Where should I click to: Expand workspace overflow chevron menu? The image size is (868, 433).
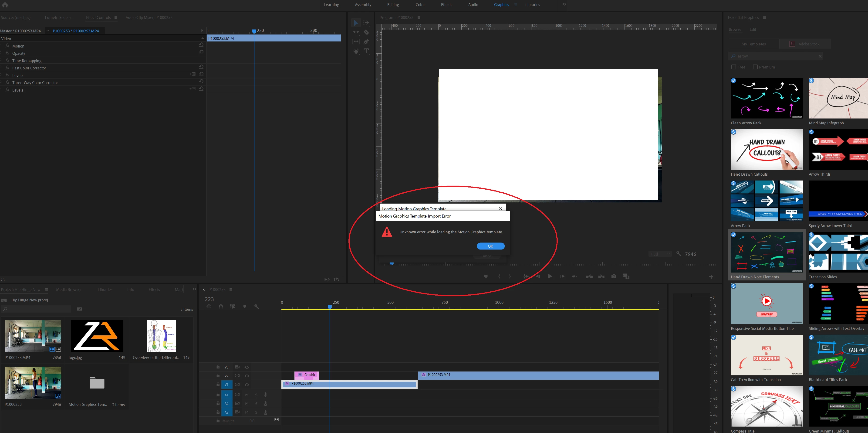tap(564, 4)
